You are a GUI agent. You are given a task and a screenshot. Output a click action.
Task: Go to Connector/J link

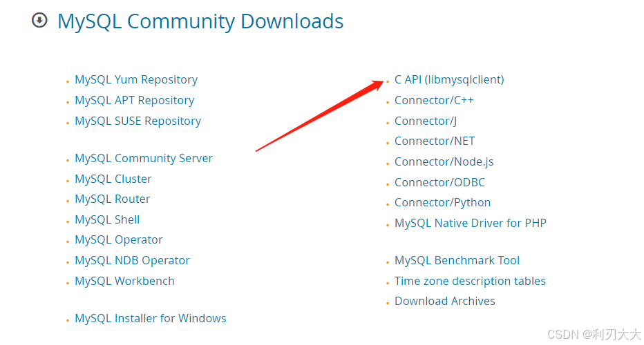[x=426, y=121]
